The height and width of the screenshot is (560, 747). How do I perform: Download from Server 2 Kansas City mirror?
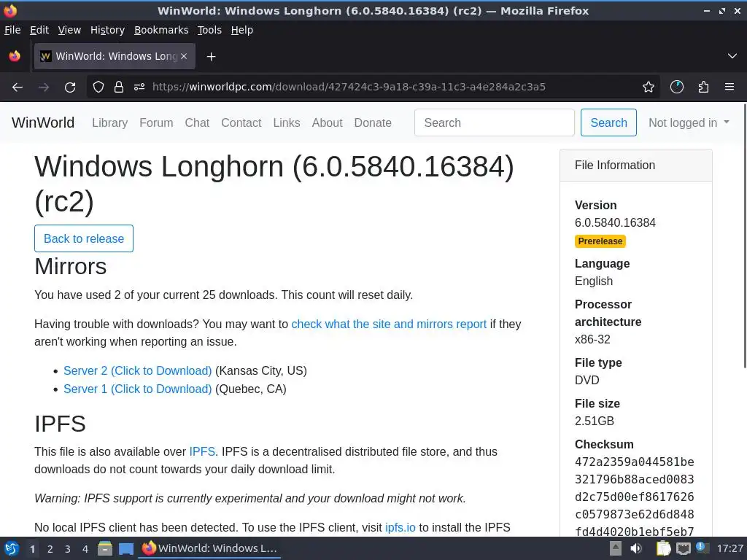tap(137, 371)
